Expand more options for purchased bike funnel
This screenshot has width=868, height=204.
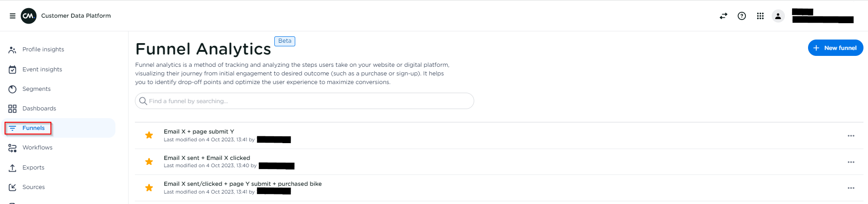click(x=851, y=188)
